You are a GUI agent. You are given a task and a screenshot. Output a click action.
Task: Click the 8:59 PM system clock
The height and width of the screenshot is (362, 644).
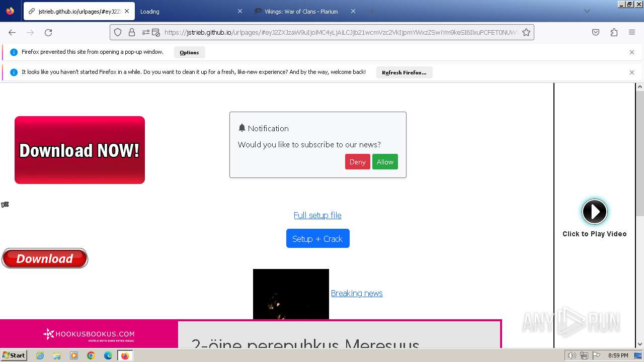click(618, 355)
